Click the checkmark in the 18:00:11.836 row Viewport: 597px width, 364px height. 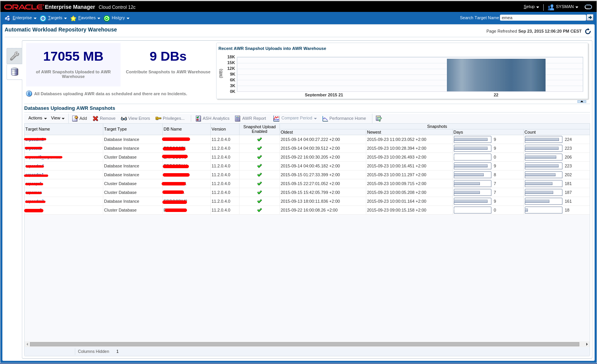[x=260, y=201]
